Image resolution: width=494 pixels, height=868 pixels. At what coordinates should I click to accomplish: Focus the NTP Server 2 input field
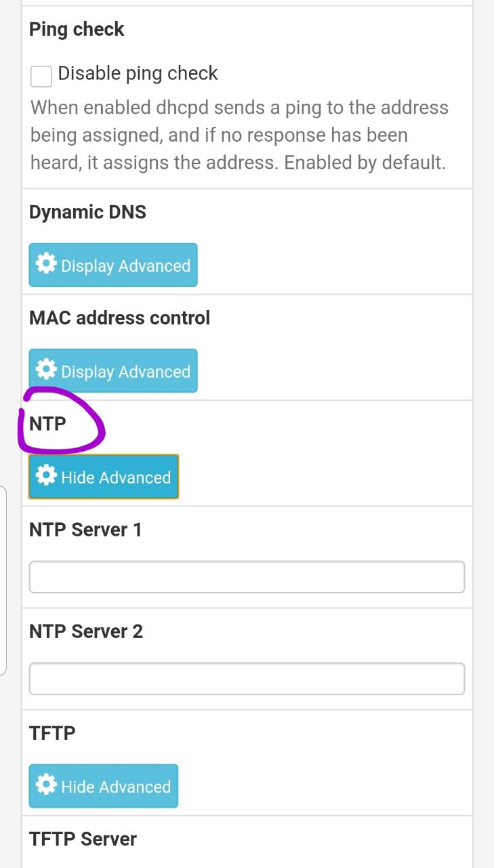tap(247, 679)
